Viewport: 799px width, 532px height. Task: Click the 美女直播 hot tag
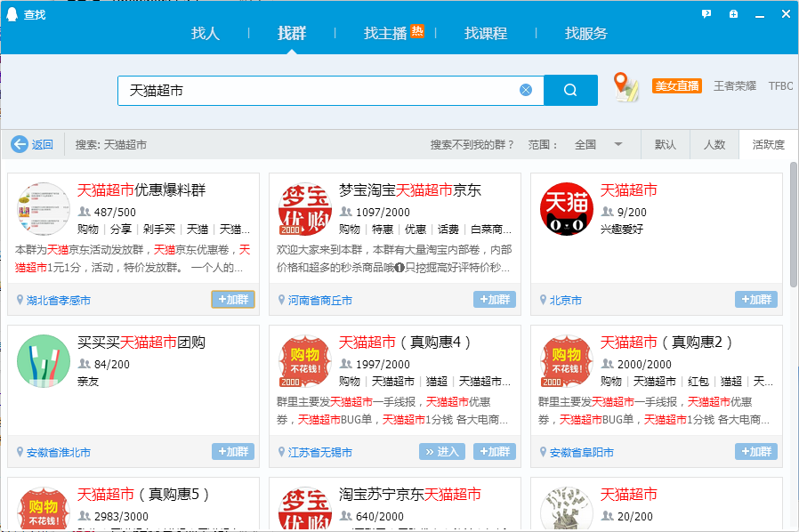(x=677, y=85)
